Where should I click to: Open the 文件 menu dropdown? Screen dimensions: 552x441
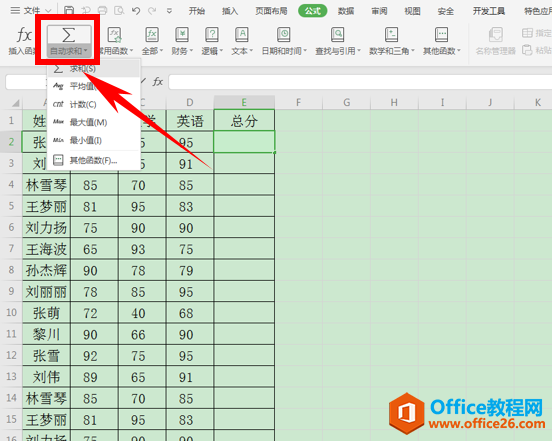click(31, 11)
